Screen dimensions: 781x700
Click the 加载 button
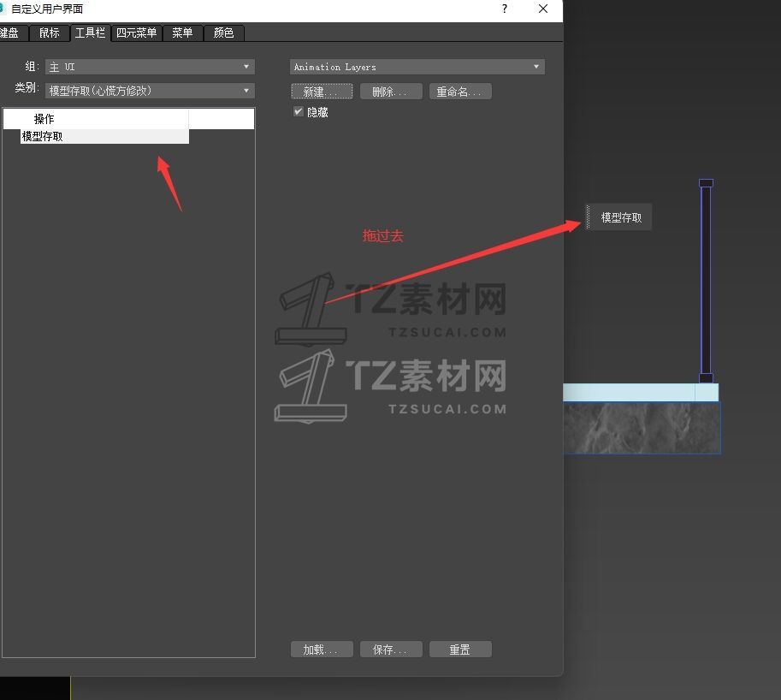[x=322, y=650]
